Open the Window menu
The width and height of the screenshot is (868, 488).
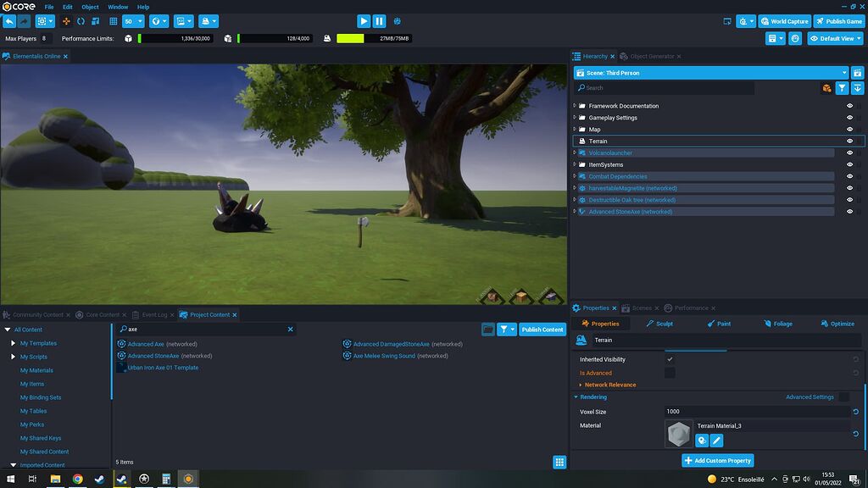[x=118, y=7]
